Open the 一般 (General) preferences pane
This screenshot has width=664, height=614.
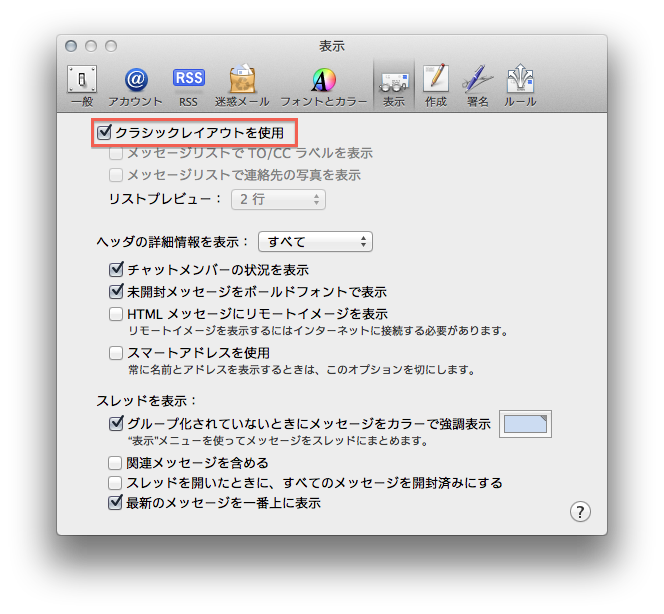[x=82, y=86]
